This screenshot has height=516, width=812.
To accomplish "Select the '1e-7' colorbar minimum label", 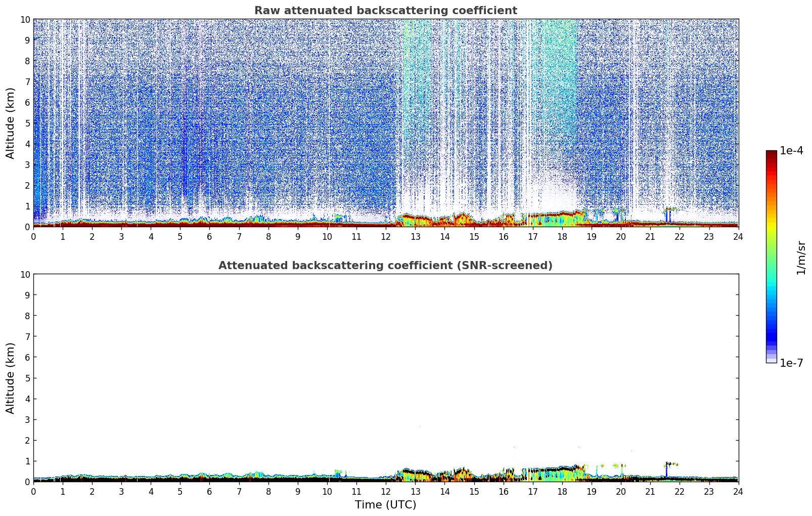I will (x=791, y=363).
